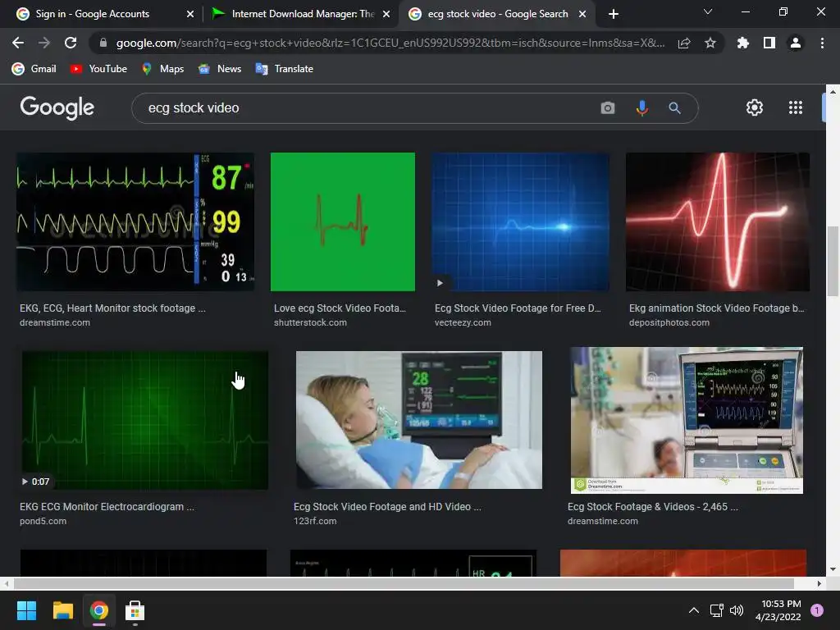Open the blue vecteezy ECG video thumbnail
The height and width of the screenshot is (630, 840).
tap(520, 221)
